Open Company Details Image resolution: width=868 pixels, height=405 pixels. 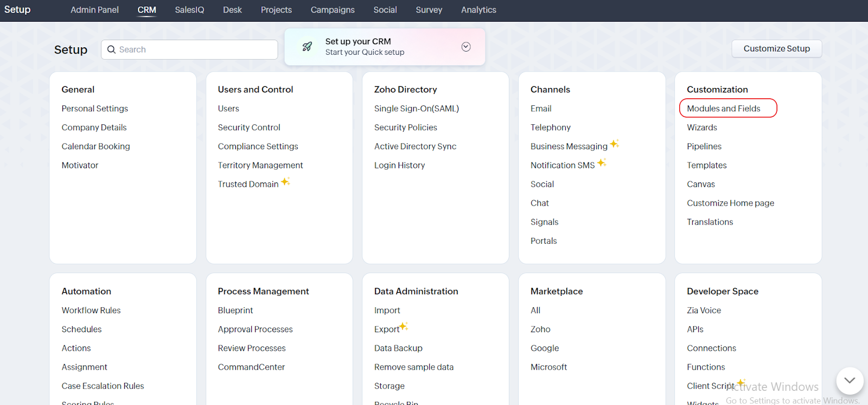tap(94, 128)
